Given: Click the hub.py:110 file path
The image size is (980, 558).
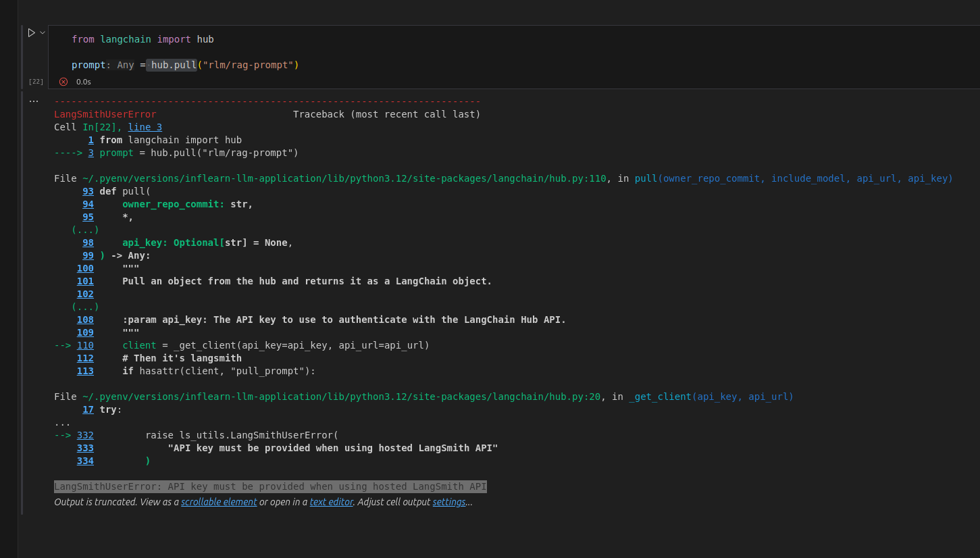Looking at the screenshot, I should pyautogui.click(x=344, y=178).
